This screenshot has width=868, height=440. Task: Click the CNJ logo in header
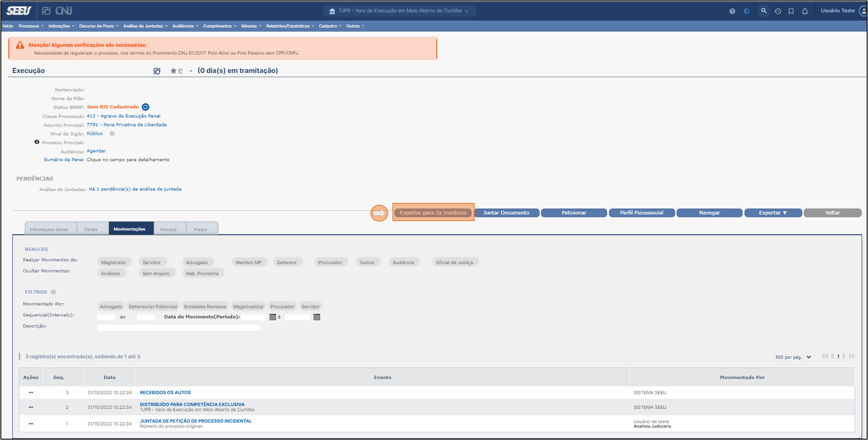[x=63, y=11]
